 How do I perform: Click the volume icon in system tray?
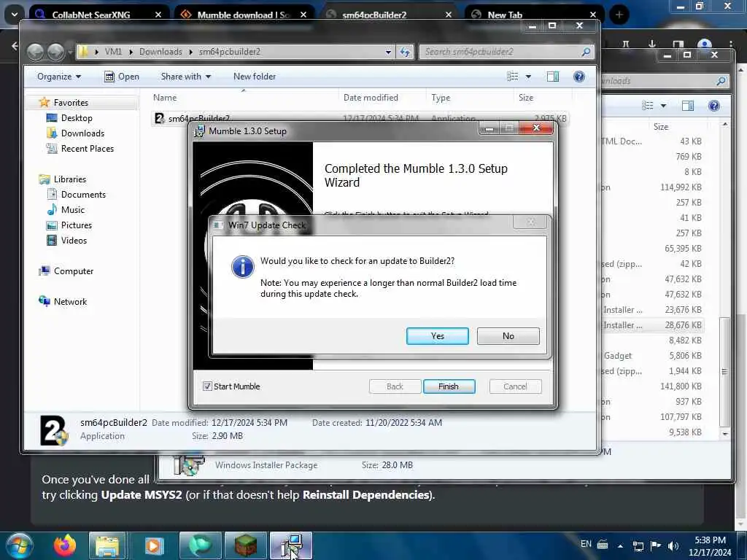(673, 545)
